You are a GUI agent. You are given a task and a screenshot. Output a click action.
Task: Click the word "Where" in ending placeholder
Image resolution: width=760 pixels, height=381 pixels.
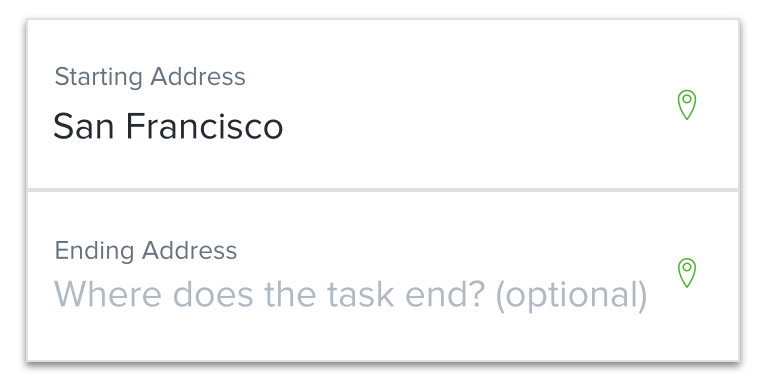107,294
